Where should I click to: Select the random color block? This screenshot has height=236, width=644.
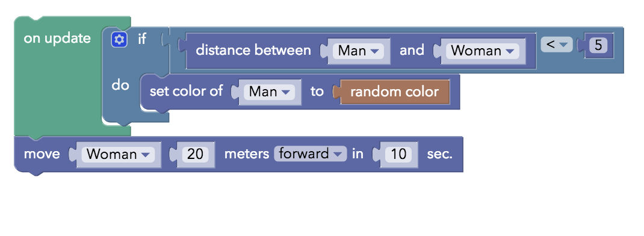pyautogui.click(x=394, y=92)
